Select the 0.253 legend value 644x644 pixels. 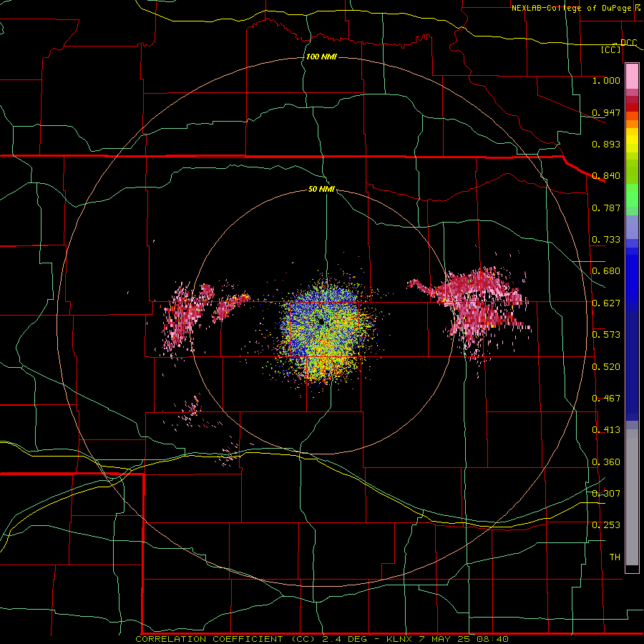pos(606,525)
